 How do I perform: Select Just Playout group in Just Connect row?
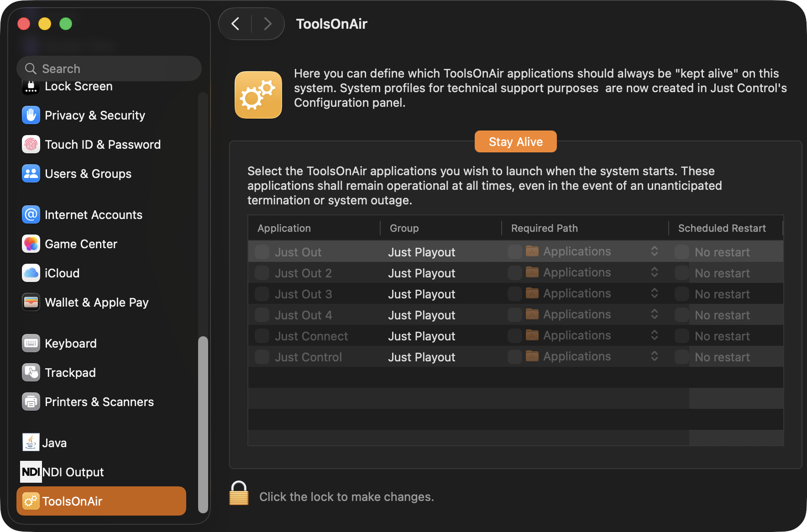point(422,336)
